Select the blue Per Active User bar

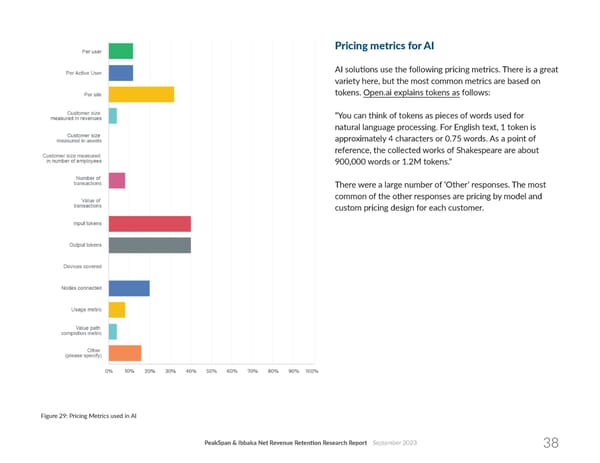point(120,73)
